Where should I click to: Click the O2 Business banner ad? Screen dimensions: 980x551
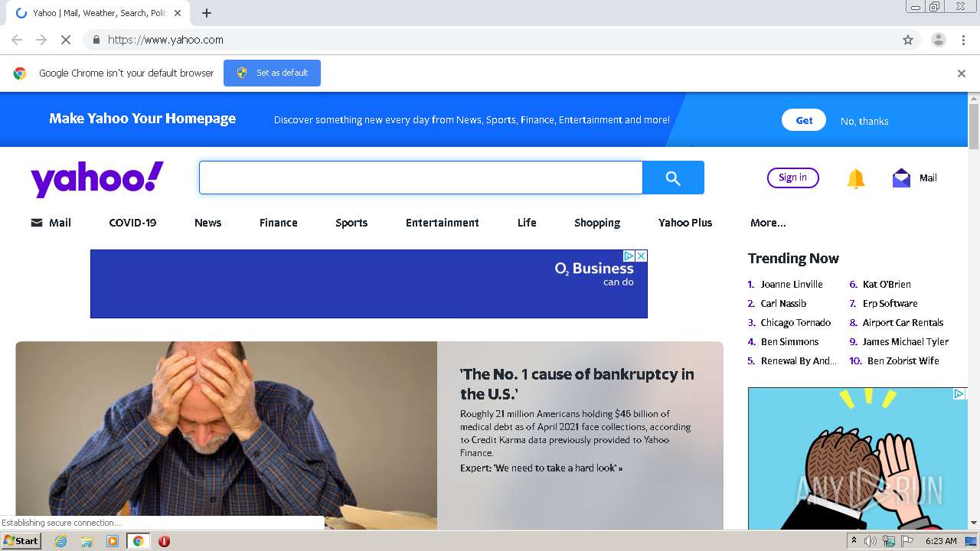(x=369, y=284)
